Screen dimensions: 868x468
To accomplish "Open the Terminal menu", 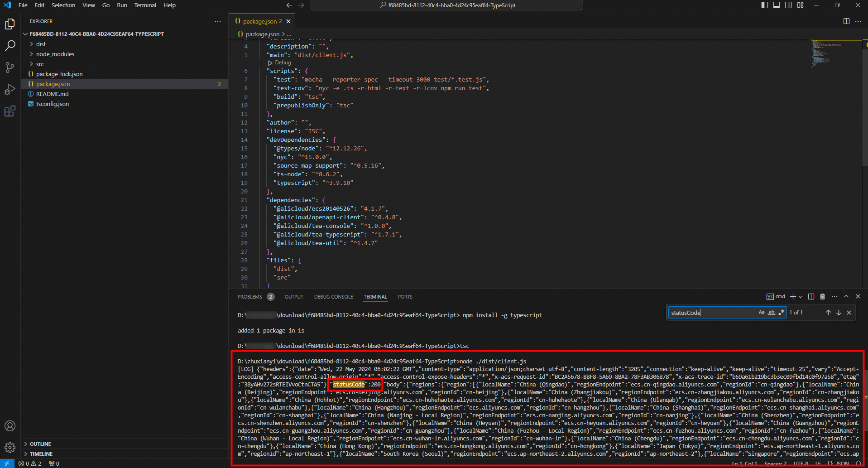I will pos(145,5).
